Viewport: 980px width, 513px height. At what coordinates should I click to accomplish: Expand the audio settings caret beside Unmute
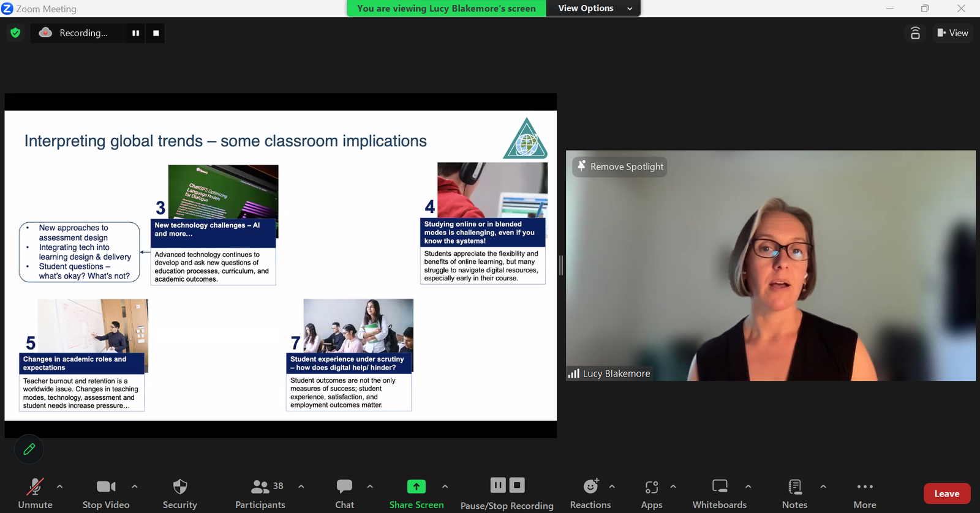[59, 487]
